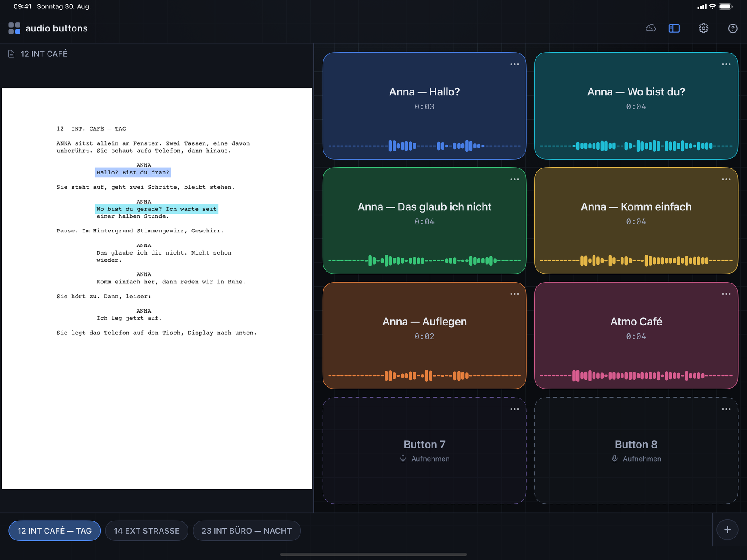Click the blue waveform on Anna — Hallo?
The image size is (747, 560).
424,146
